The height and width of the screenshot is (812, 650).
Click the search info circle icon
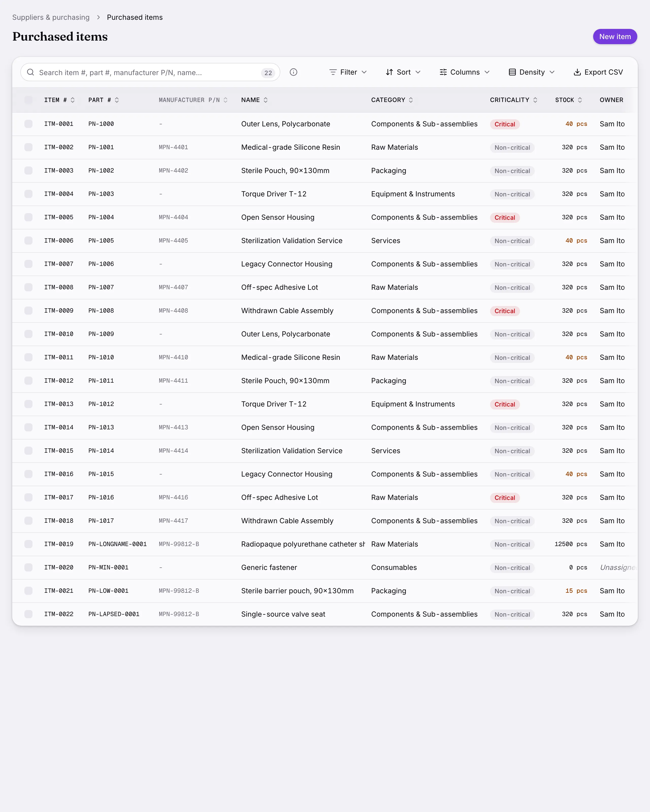[x=294, y=72]
